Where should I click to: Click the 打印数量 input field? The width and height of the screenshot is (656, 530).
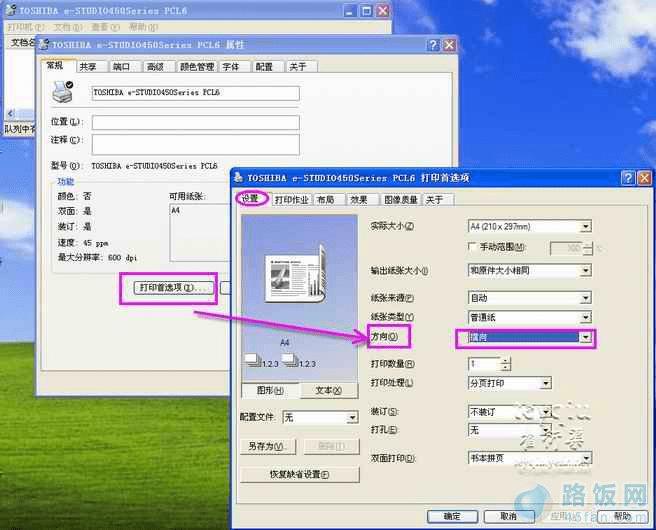point(484,364)
